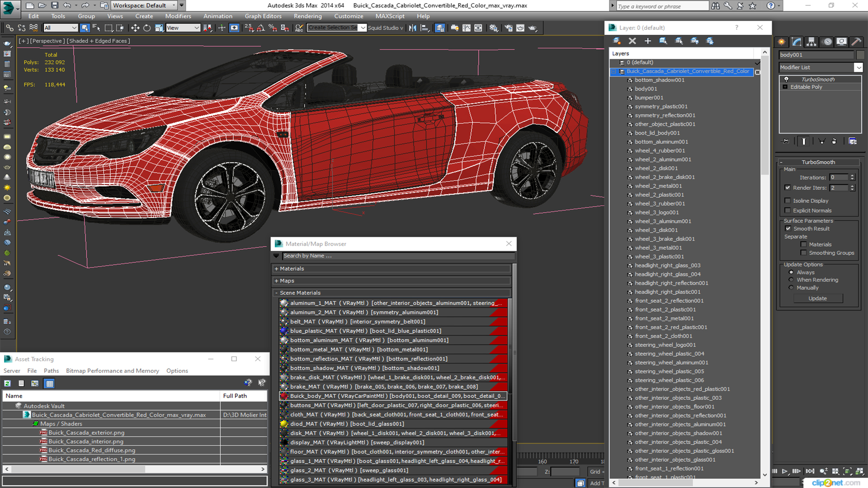This screenshot has width=868, height=488.
Task: Click the Mirror tool icon
Action: (x=412, y=28)
